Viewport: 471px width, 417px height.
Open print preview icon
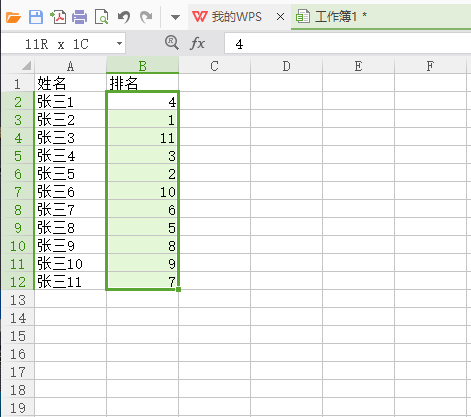[x=101, y=17]
